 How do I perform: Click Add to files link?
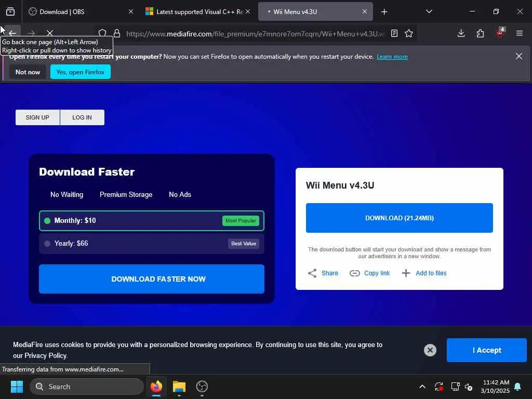click(431, 273)
